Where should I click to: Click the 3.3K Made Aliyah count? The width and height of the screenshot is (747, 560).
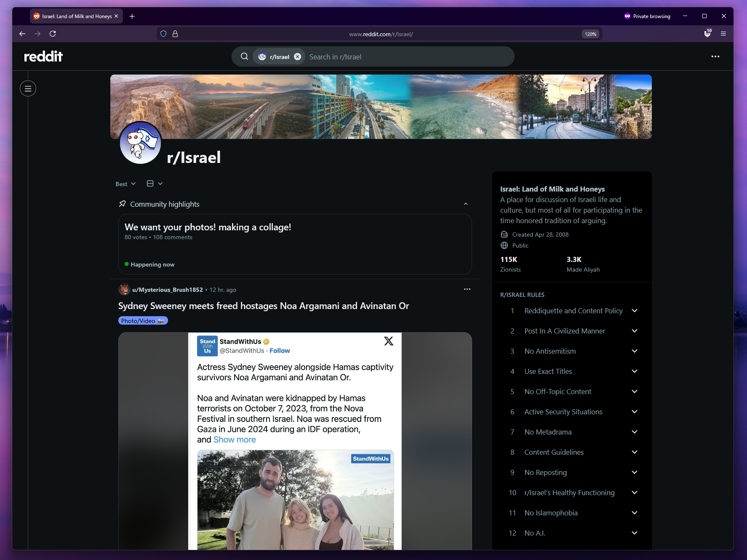tap(583, 264)
